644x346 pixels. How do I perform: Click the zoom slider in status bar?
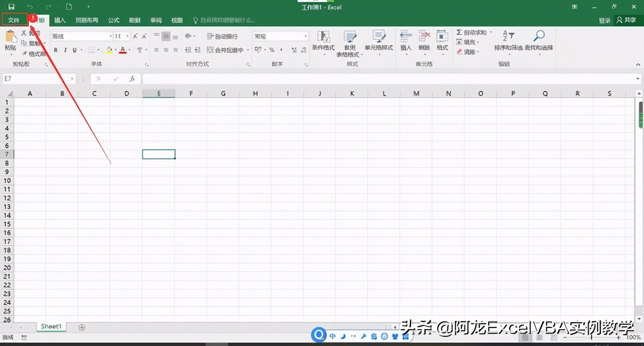point(591,338)
